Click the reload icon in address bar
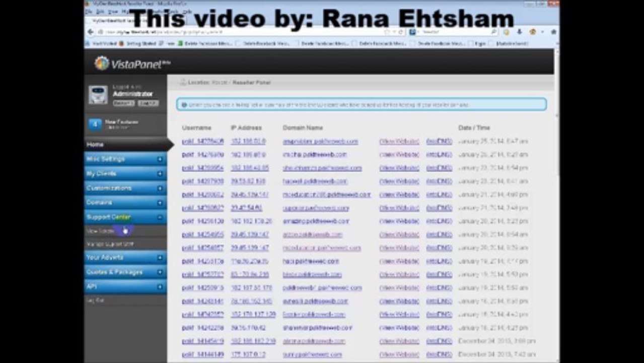 [401, 32]
